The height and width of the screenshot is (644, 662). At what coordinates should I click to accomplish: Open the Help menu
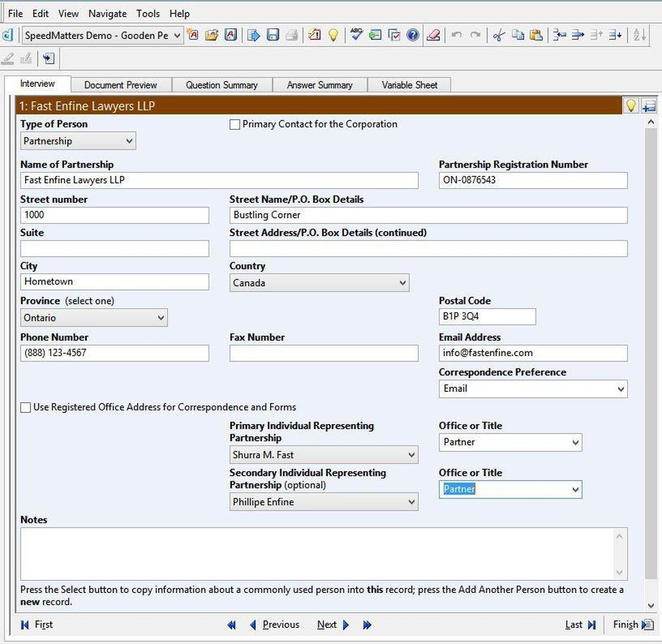click(180, 13)
